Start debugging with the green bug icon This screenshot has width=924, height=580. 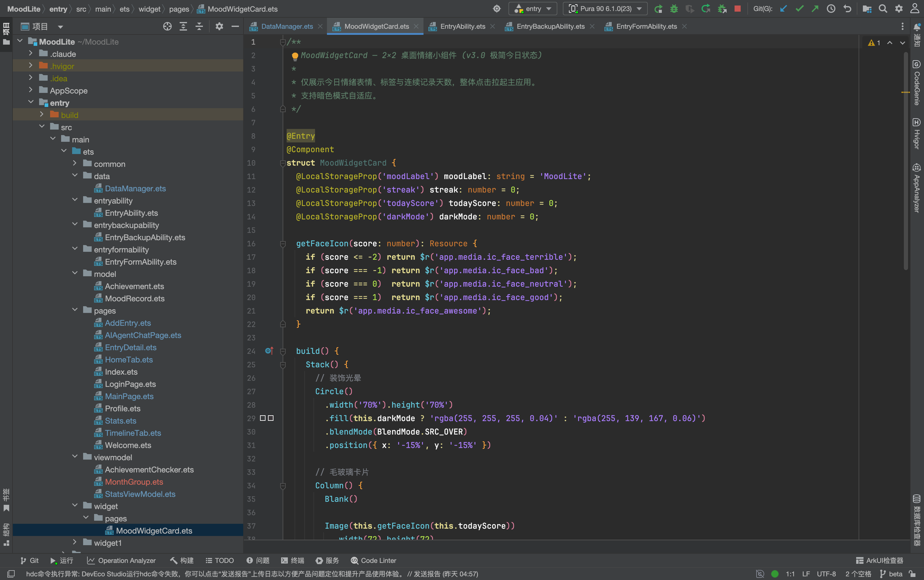pos(674,9)
